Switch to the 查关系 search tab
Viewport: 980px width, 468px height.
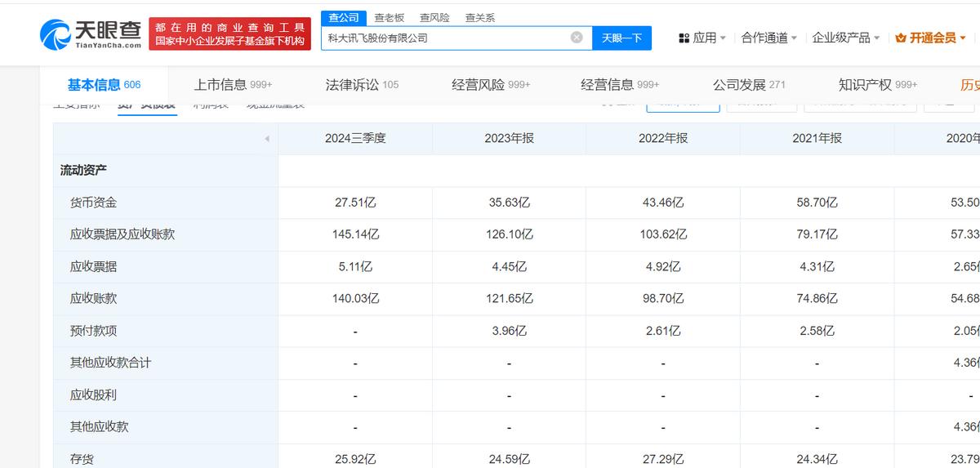point(480,17)
